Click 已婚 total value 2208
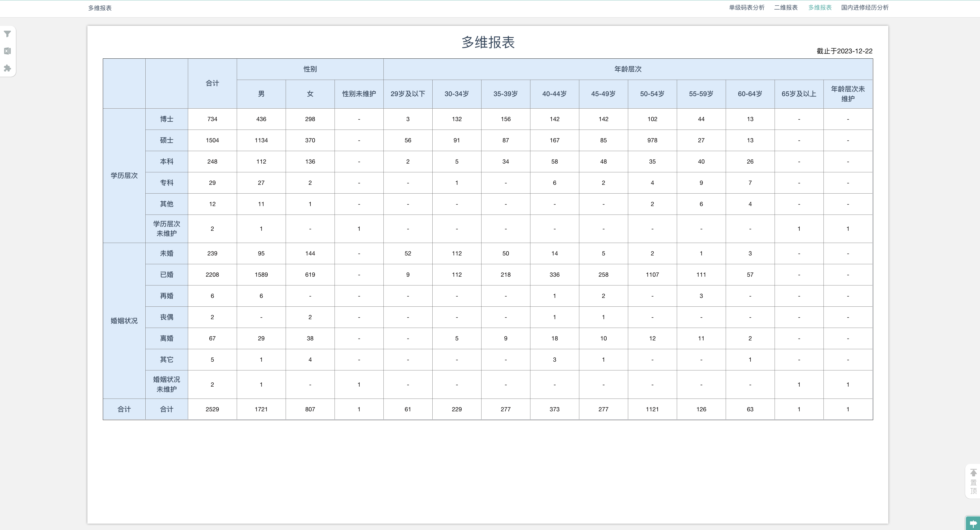The height and width of the screenshot is (530, 980). pos(212,275)
